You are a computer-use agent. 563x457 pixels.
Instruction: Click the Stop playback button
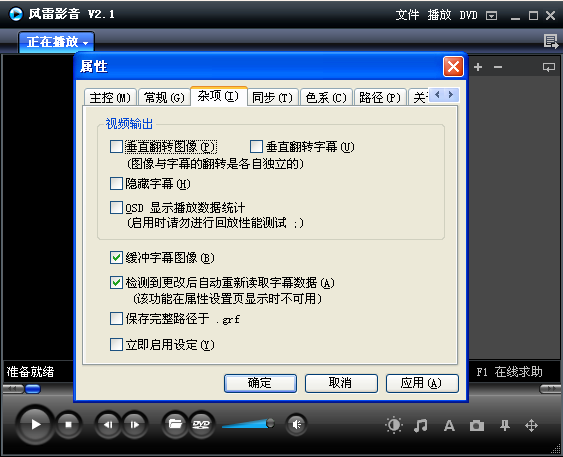pyautogui.click(x=68, y=425)
